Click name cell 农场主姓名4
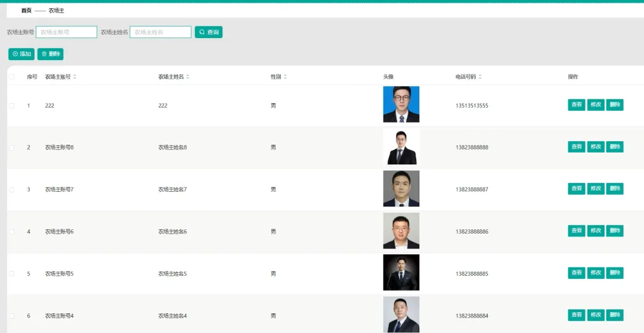 pyautogui.click(x=172, y=316)
